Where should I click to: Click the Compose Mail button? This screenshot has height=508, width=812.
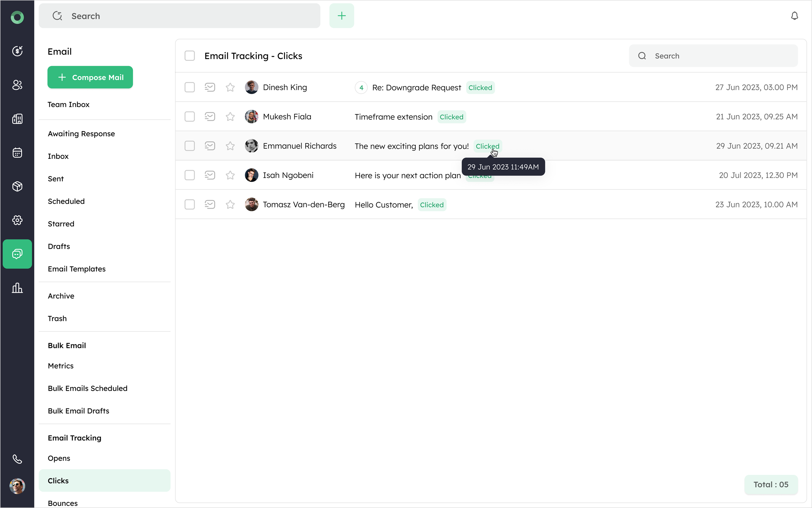point(90,77)
